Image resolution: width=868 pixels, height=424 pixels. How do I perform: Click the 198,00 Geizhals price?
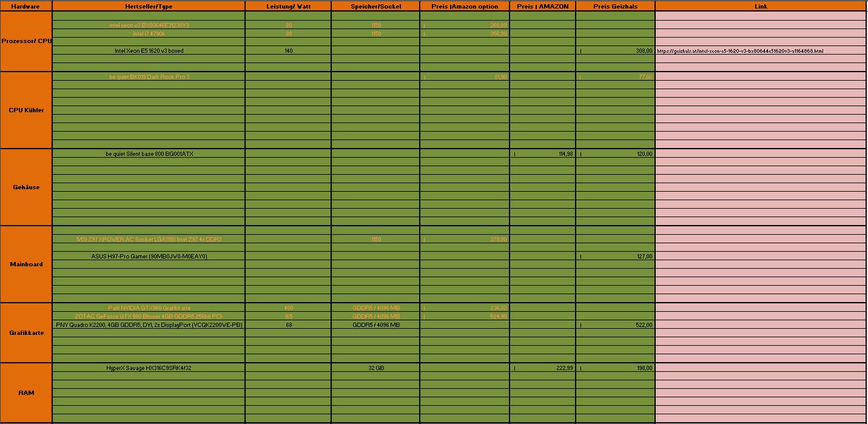pyautogui.click(x=615, y=368)
